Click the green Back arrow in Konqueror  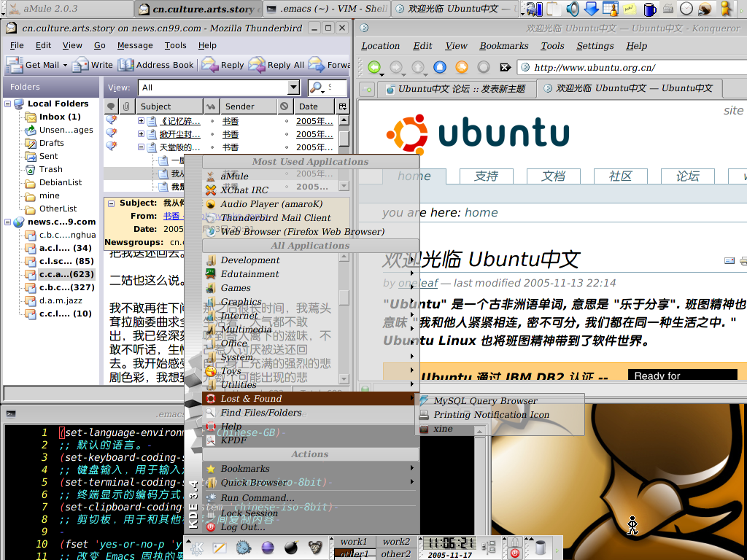(x=374, y=67)
